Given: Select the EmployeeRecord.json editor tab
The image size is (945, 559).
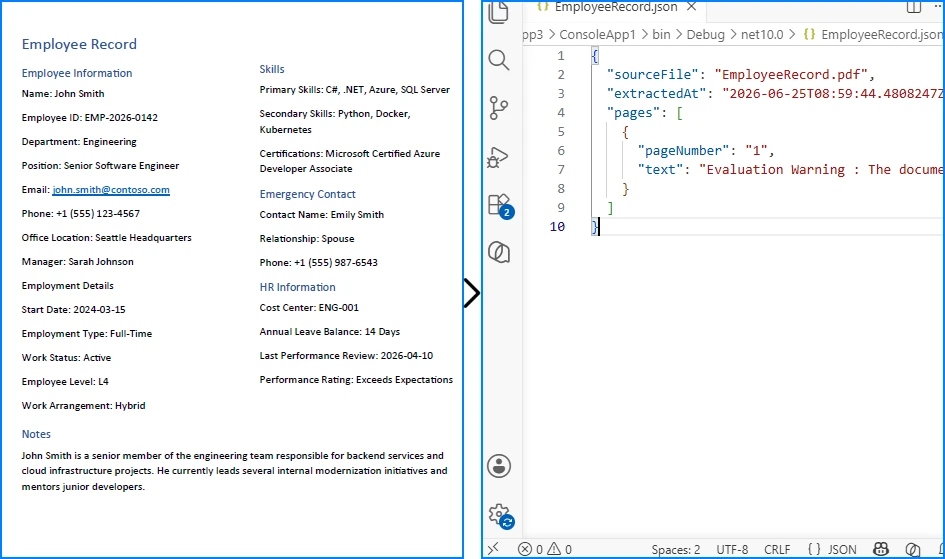Looking at the screenshot, I should 615,7.
